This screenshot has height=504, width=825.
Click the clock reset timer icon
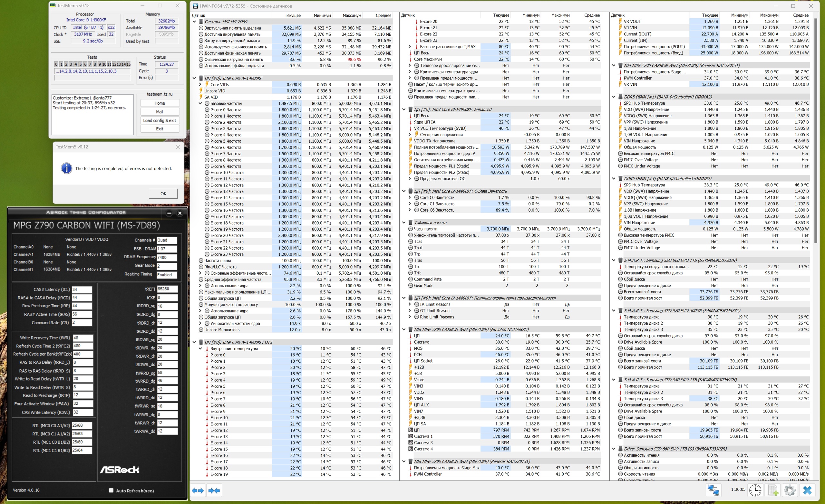pos(755,490)
